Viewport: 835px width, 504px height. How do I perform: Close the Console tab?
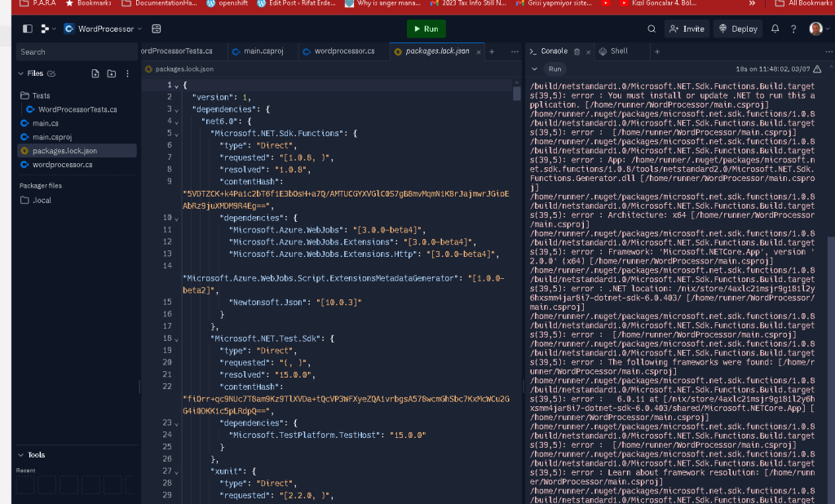[588, 51]
